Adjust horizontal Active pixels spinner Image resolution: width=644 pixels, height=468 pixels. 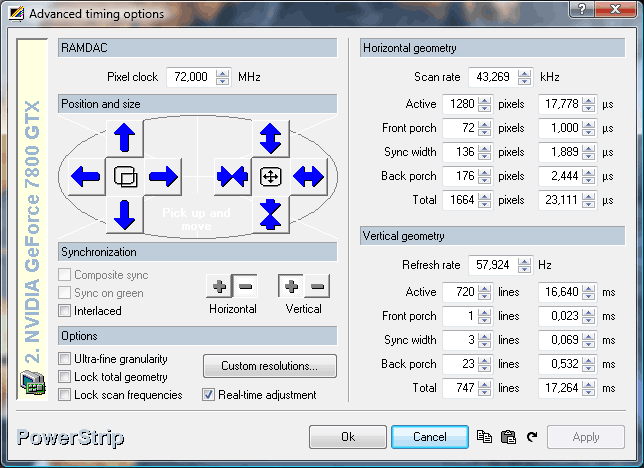point(485,104)
